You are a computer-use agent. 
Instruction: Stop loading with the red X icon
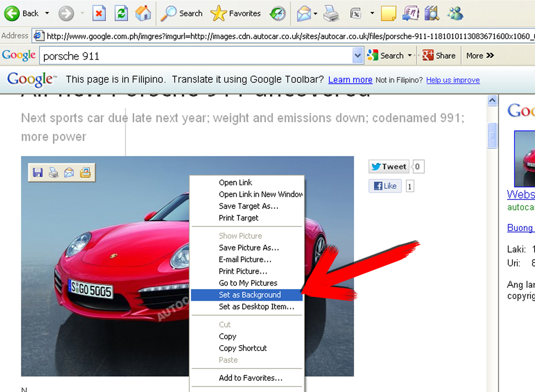(99, 13)
